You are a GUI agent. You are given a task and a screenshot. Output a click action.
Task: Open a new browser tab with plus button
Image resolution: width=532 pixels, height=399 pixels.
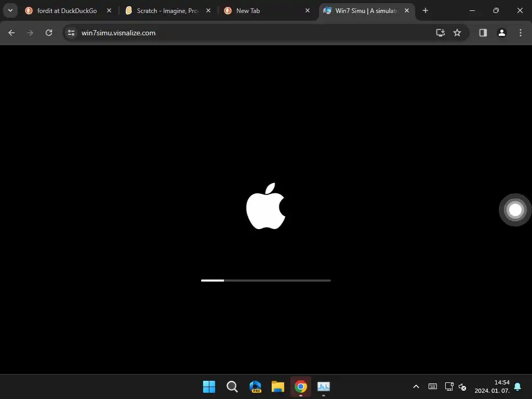pyautogui.click(x=425, y=11)
